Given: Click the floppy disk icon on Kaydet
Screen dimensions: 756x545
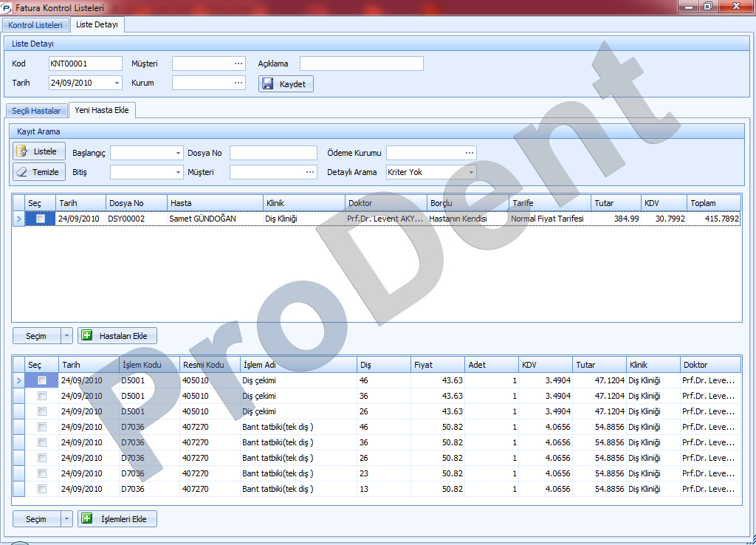Looking at the screenshot, I should pos(268,84).
